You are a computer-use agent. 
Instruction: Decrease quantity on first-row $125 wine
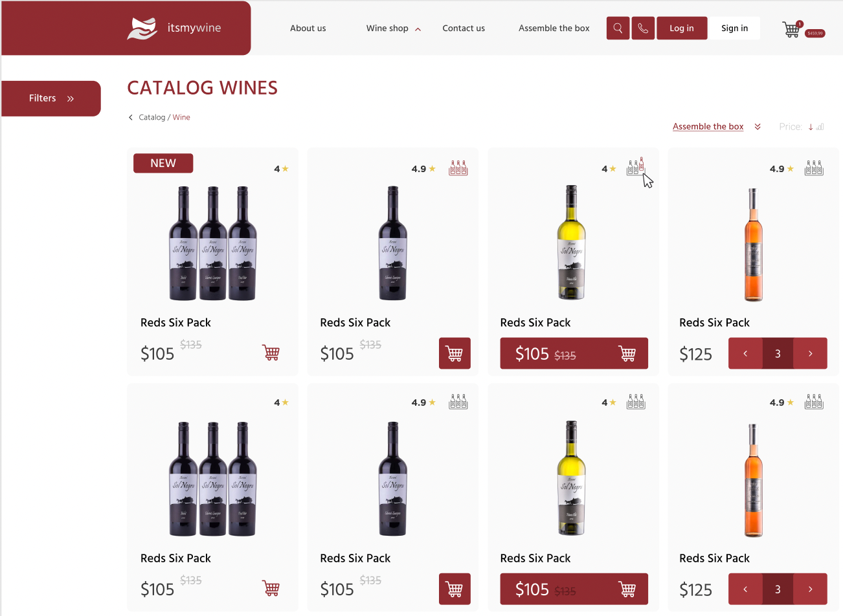pyautogui.click(x=745, y=353)
